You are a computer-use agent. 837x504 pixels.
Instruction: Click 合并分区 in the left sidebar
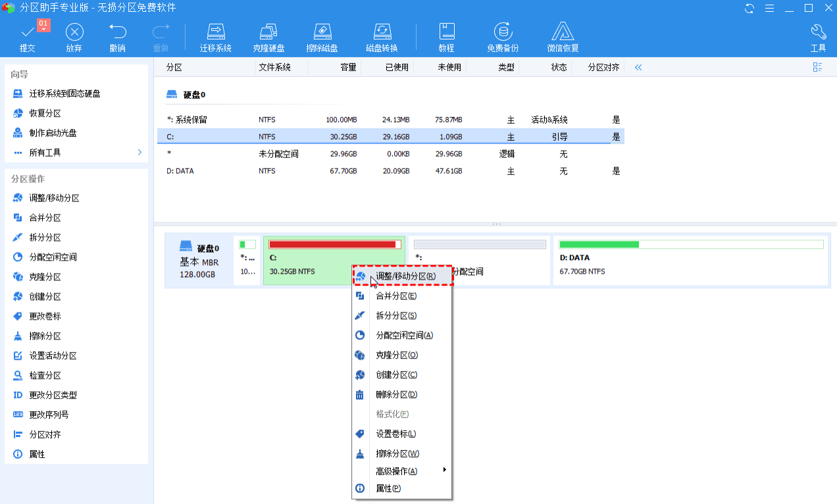click(45, 218)
